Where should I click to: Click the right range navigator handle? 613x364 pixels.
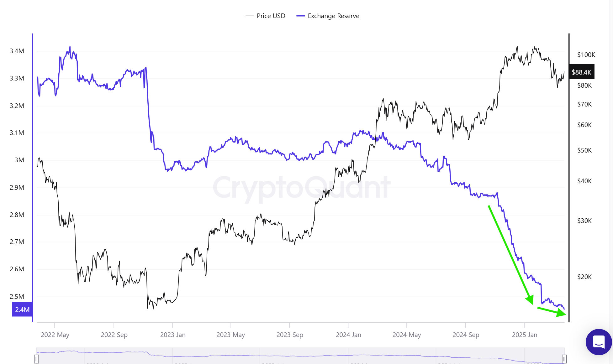click(564, 359)
